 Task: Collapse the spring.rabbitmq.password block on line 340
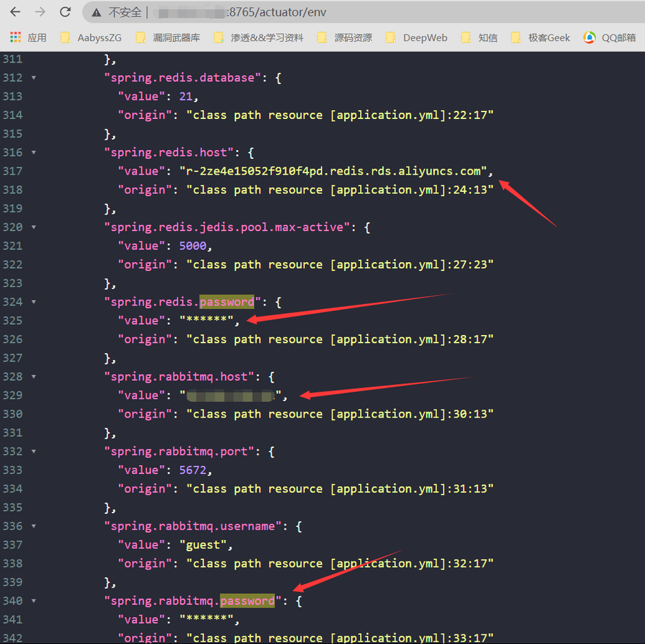click(34, 601)
